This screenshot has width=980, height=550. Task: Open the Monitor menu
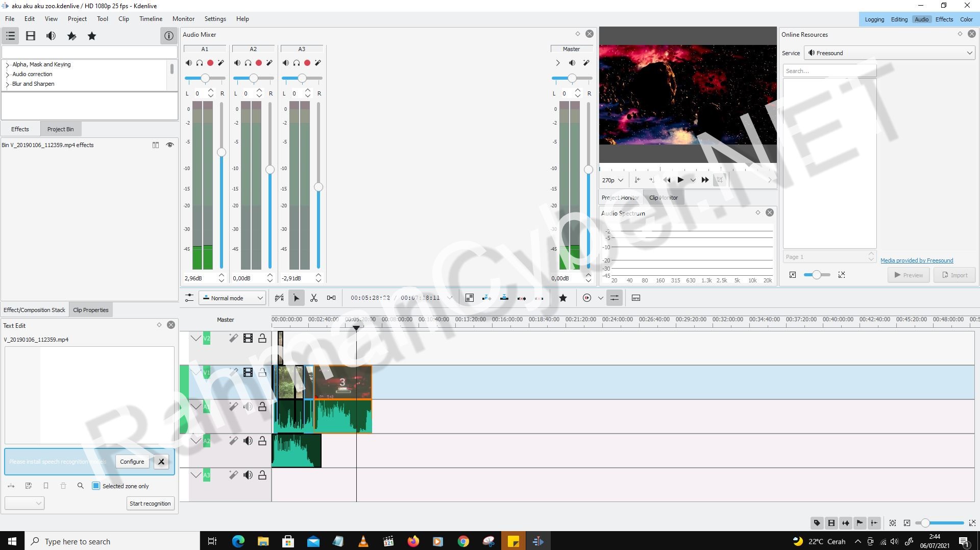pos(183,19)
